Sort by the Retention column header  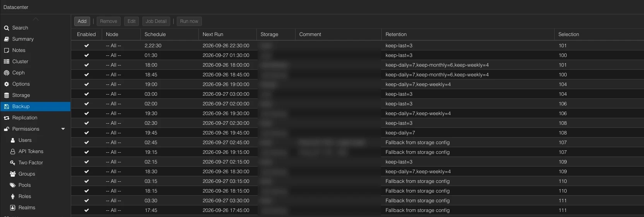(x=468, y=34)
